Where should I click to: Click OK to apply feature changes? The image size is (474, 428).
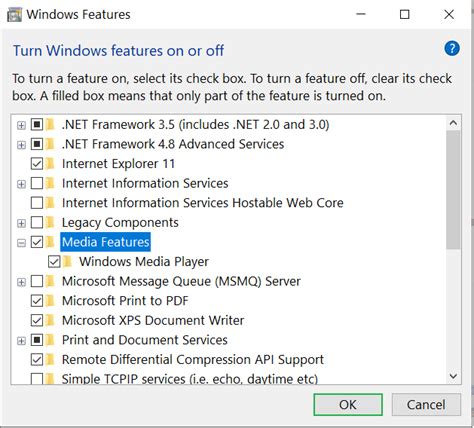pos(348,405)
